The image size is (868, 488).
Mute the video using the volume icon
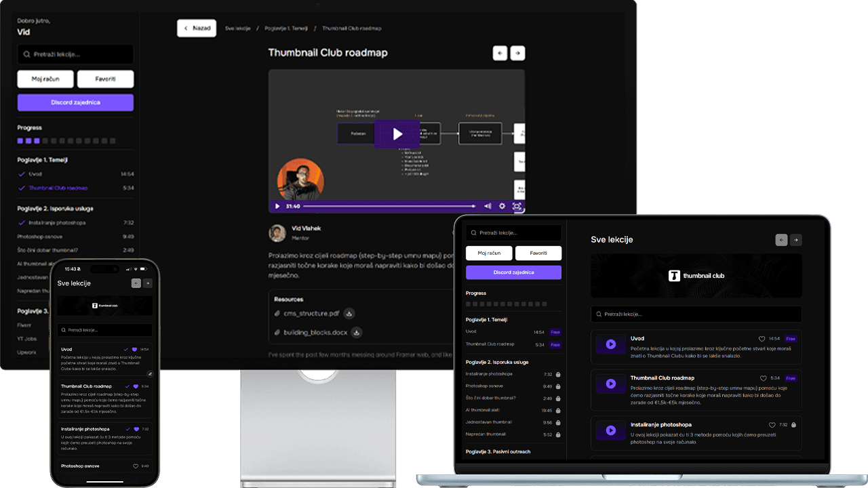(488, 206)
